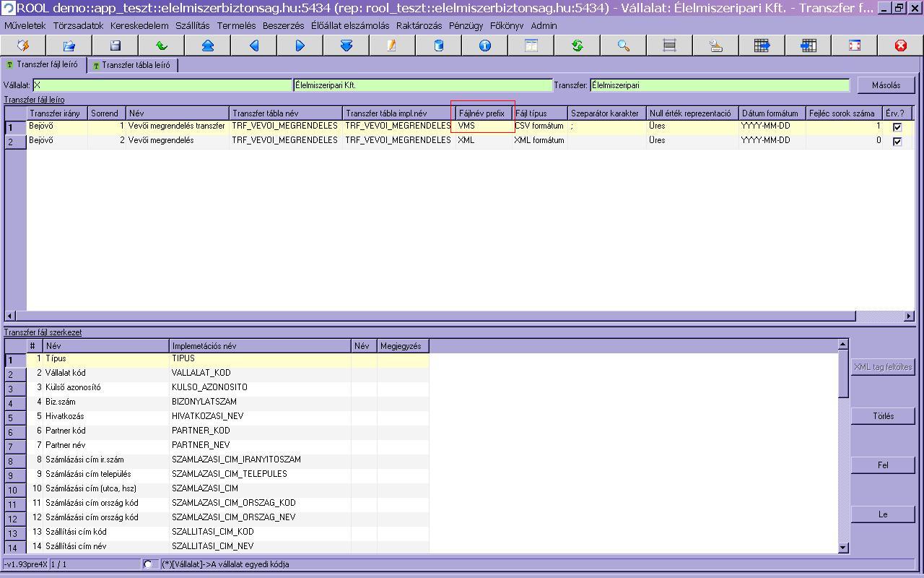Screen dimensions: 924x578
Task: Open the Kereskedelem menu
Action: pyautogui.click(x=139, y=25)
